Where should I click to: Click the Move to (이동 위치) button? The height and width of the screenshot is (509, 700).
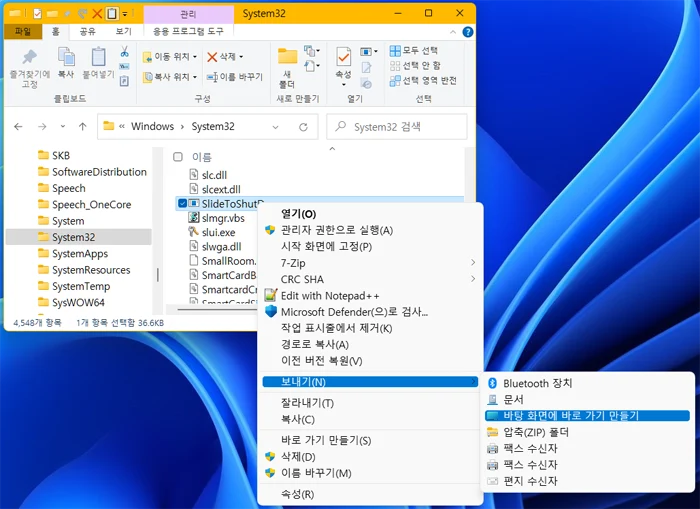pyautogui.click(x=170, y=57)
